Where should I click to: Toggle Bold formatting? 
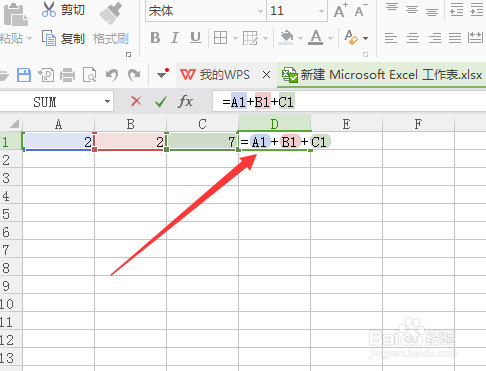point(155,38)
